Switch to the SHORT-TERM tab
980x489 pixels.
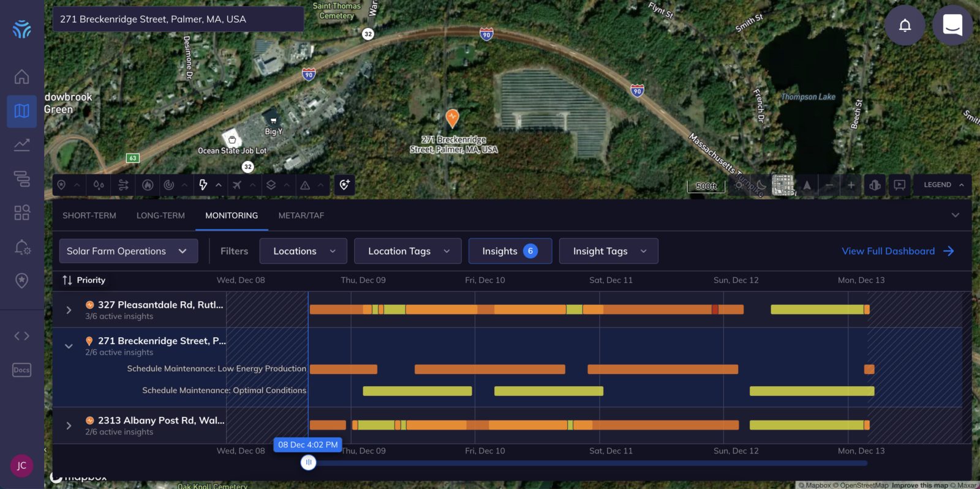pyautogui.click(x=89, y=215)
